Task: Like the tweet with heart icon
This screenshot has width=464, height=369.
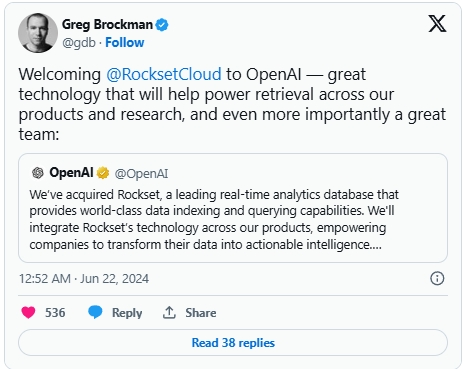Action: point(28,312)
